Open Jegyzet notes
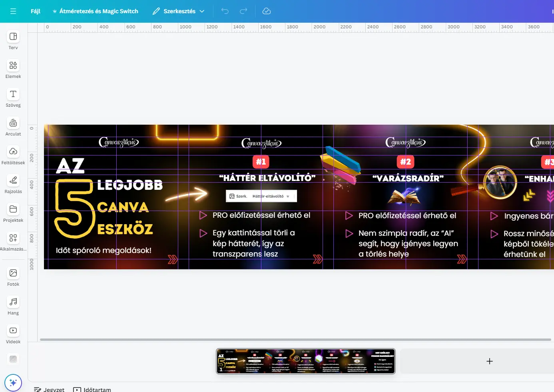 tap(49, 390)
